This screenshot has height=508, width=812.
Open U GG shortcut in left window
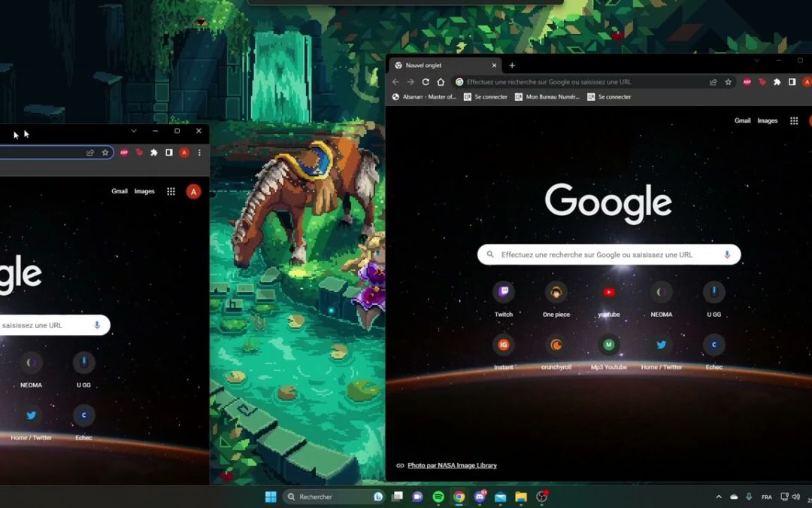(x=84, y=370)
